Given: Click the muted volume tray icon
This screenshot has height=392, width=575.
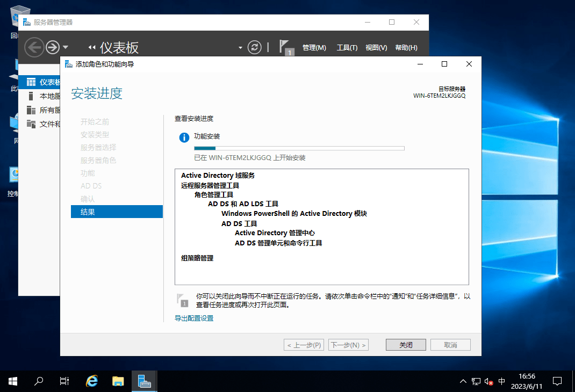Looking at the screenshot, I should pyautogui.click(x=488, y=381).
